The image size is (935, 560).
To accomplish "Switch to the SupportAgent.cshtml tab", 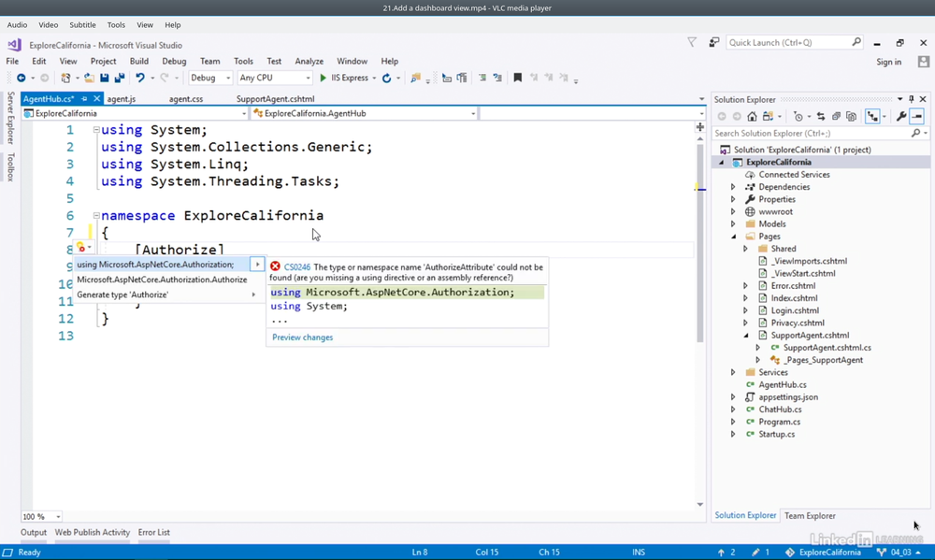I will point(275,99).
